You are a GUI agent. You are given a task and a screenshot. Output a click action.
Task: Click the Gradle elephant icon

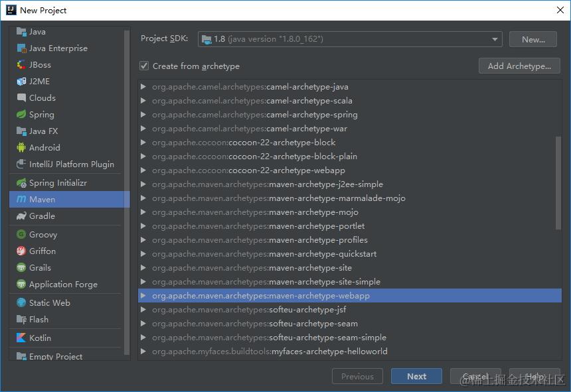tap(21, 216)
